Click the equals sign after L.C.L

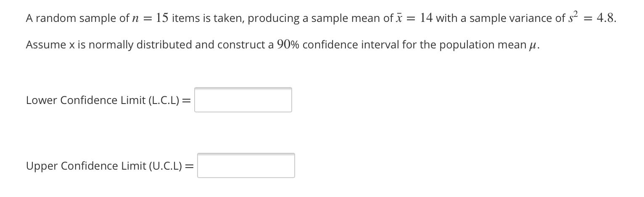click(x=187, y=101)
